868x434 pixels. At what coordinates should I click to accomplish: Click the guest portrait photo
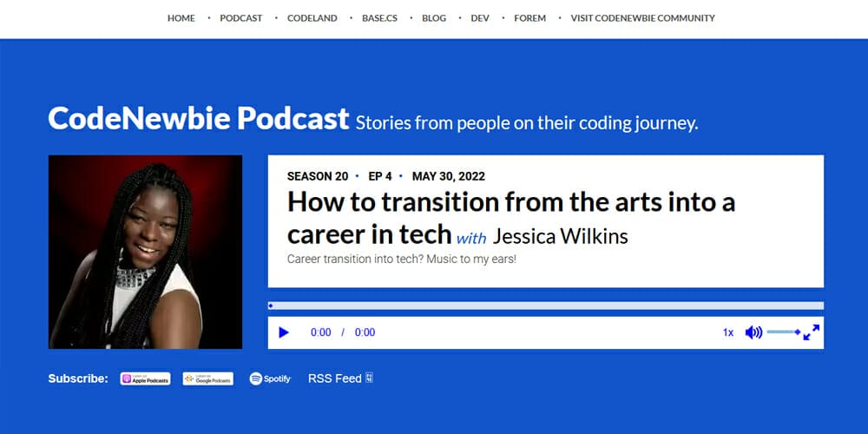tap(146, 252)
